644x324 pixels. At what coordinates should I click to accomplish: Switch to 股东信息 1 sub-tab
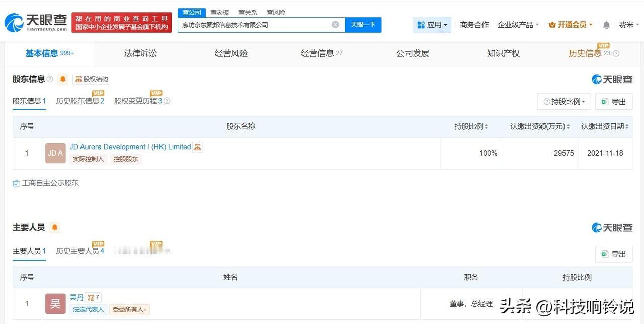pyautogui.click(x=29, y=101)
